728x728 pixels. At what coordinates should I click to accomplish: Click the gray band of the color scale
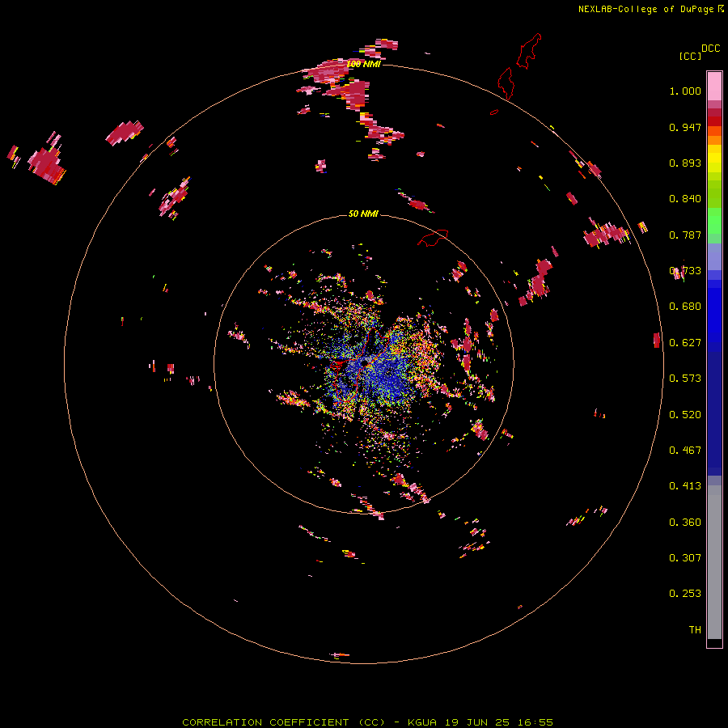pos(714,562)
